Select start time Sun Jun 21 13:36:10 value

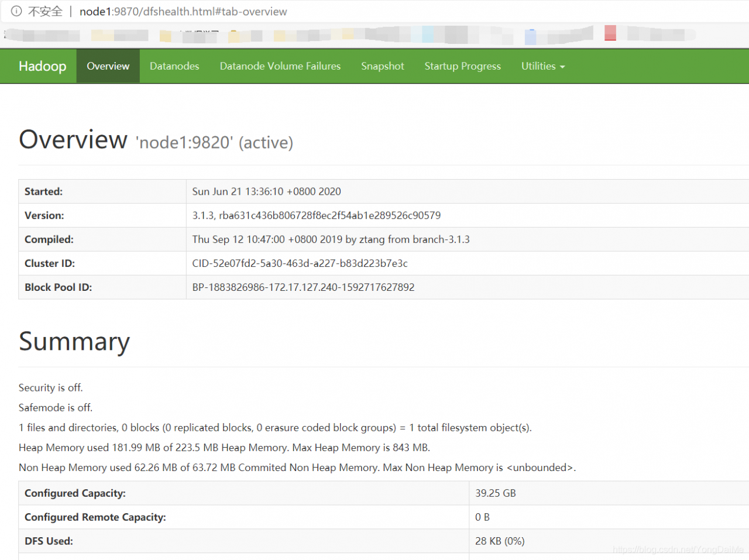tap(267, 191)
